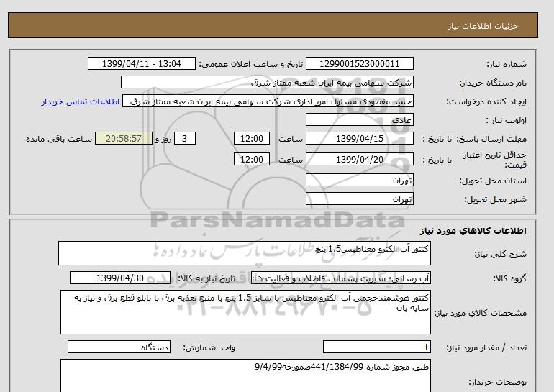Click the تاریخ نیاز به کالا field 1399/04/30
The height and width of the screenshot is (392, 554).
coord(120,278)
